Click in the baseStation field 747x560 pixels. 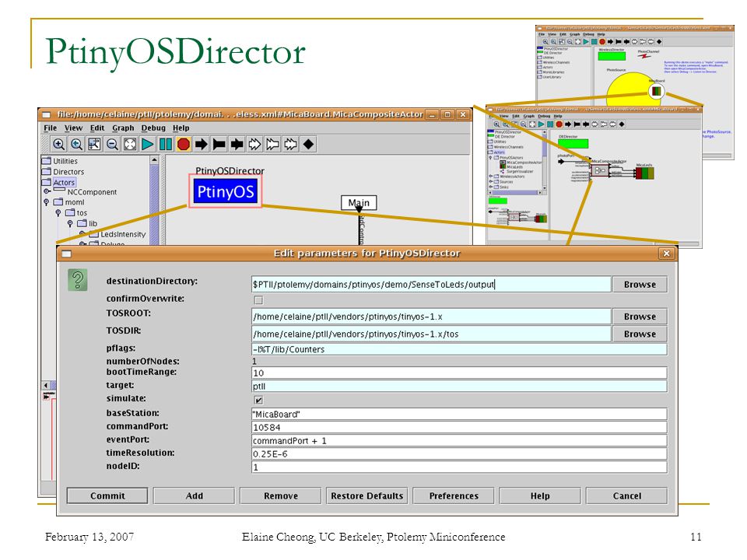(459, 415)
